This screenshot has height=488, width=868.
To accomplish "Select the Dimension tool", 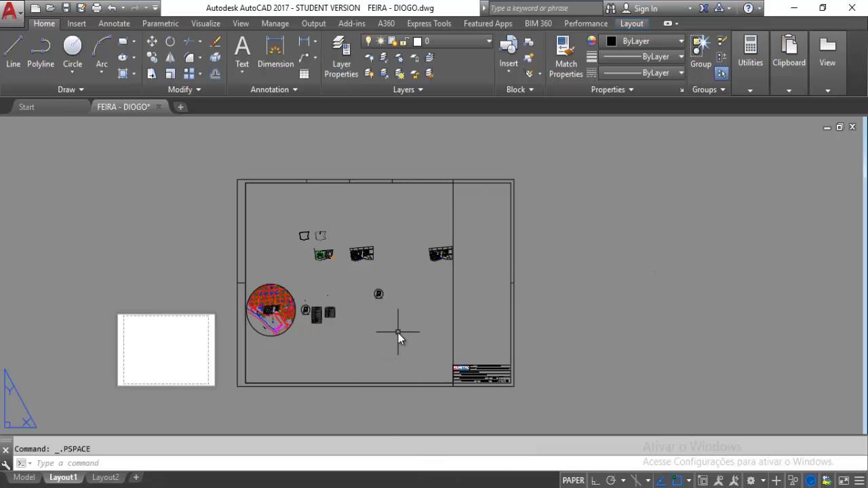I will click(x=275, y=53).
